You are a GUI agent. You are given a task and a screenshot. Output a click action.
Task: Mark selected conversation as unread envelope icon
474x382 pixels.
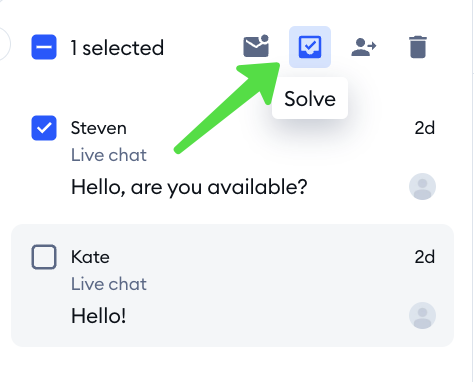(x=256, y=46)
